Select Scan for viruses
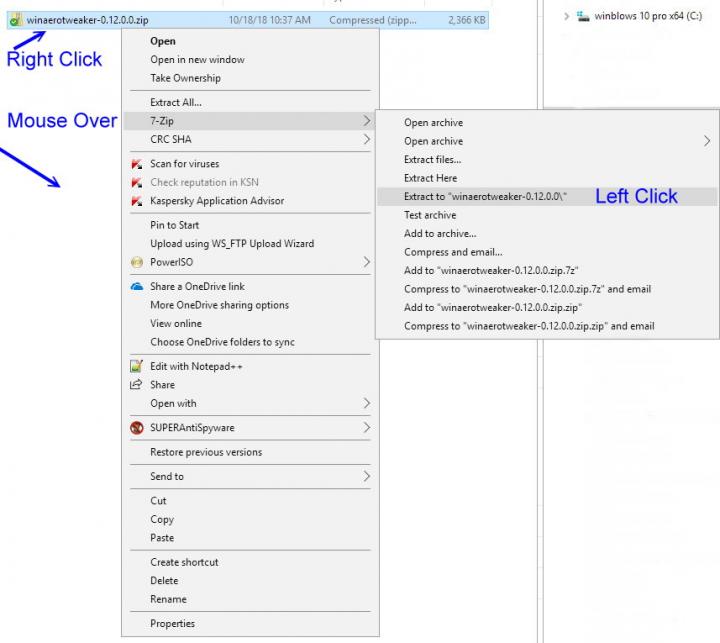The height and width of the screenshot is (643, 720). coord(185,164)
